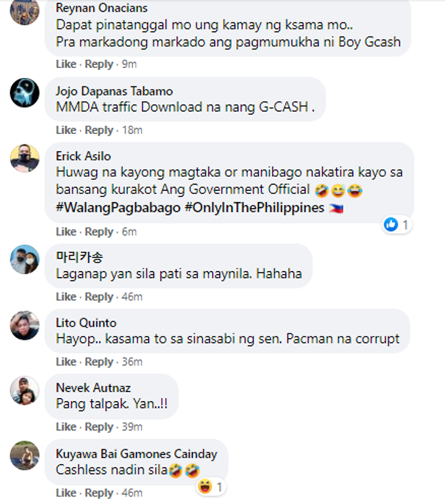Reply to Kuyawa Bai Gamones Cainday's comment
Viewport: 445px width, 504px height.
point(99,493)
